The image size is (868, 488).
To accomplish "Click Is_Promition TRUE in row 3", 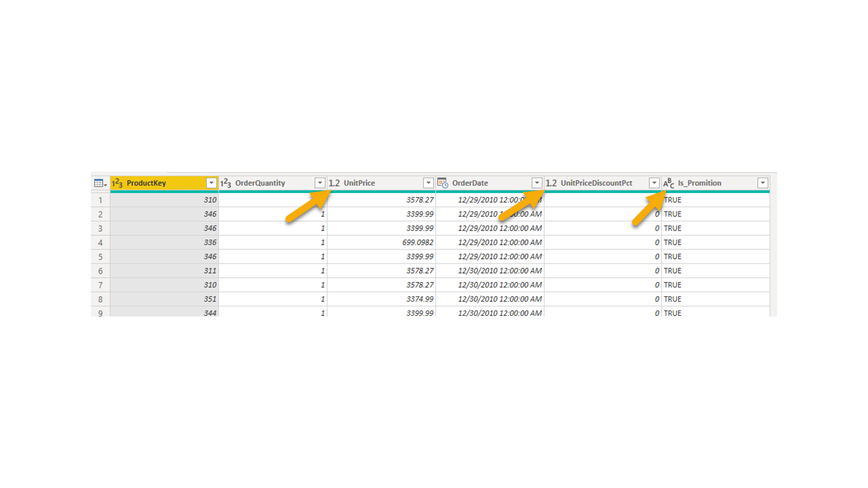I will point(716,228).
